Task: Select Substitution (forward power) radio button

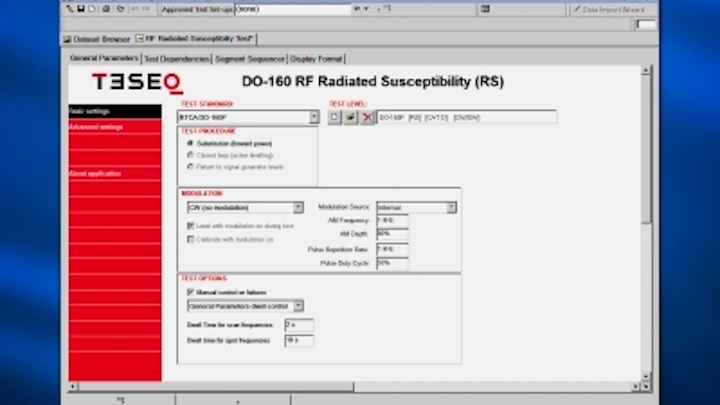Action: coord(190,143)
